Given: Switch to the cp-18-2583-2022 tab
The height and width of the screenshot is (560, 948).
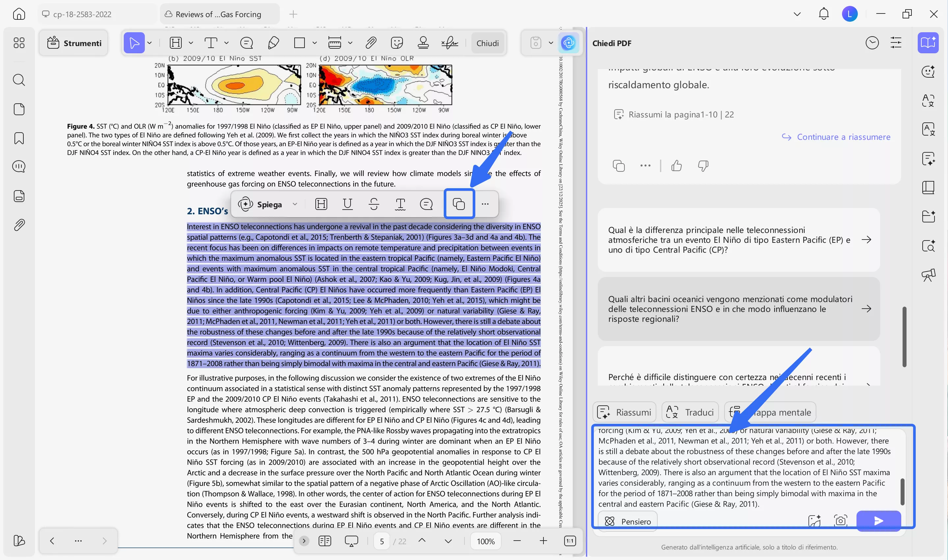Looking at the screenshot, I should [x=82, y=14].
